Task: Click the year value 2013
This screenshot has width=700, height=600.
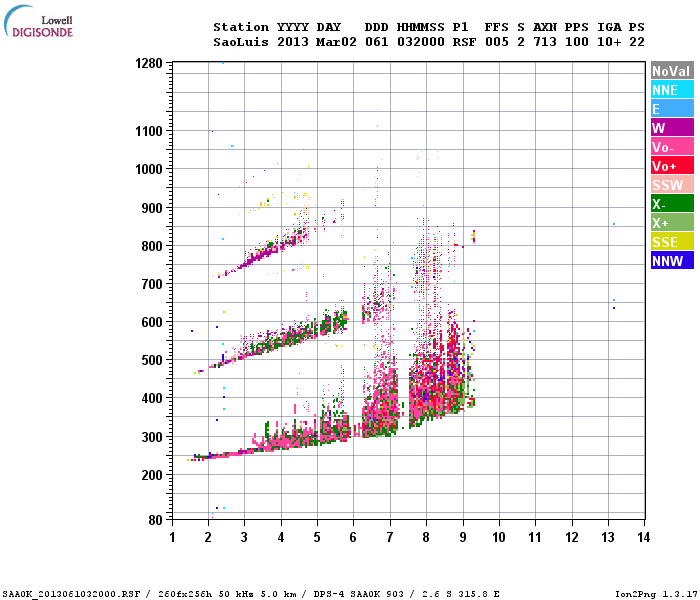Action: tap(293, 42)
